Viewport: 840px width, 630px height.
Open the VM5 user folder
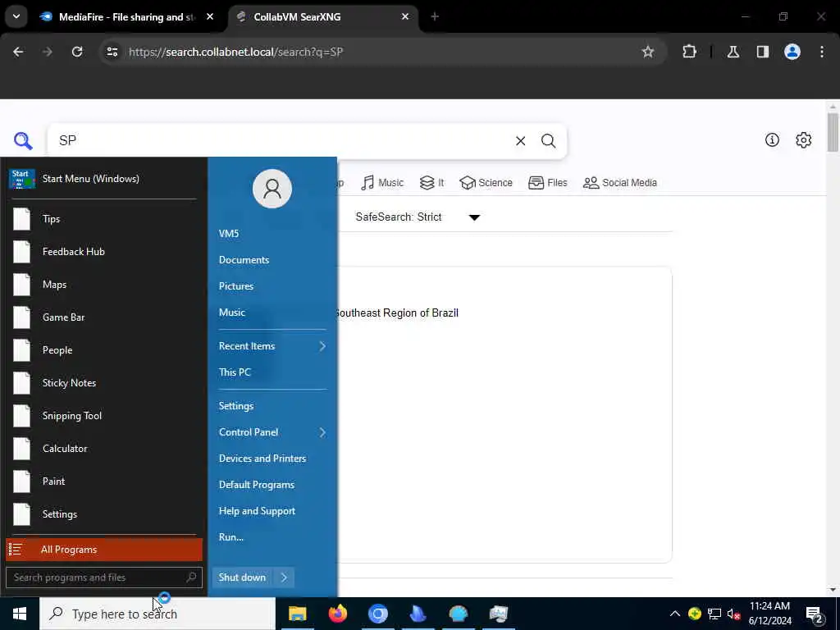(x=229, y=234)
